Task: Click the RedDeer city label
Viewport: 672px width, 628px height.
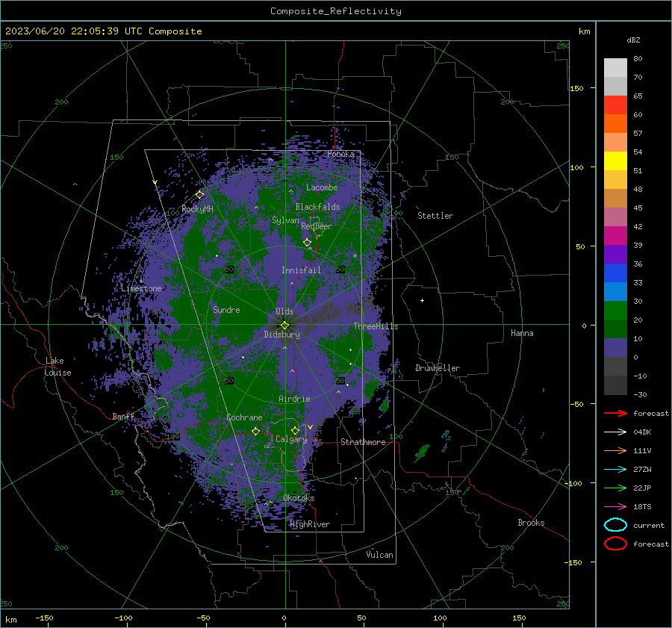Action: (x=317, y=226)
